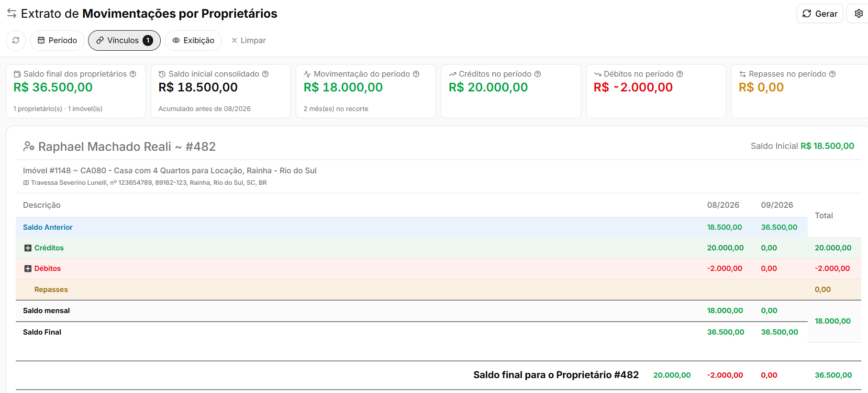Click the refresh icon button beside Período

16,40
